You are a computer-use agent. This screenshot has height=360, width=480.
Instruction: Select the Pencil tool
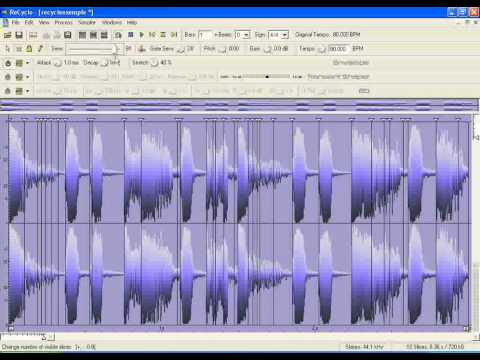click(40, 49)
